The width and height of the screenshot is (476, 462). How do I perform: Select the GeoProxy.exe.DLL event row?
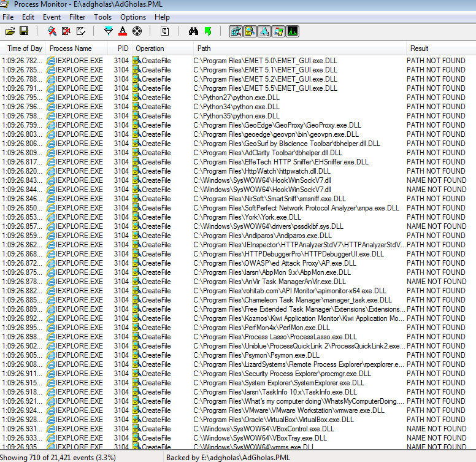[x=277, y=125]
